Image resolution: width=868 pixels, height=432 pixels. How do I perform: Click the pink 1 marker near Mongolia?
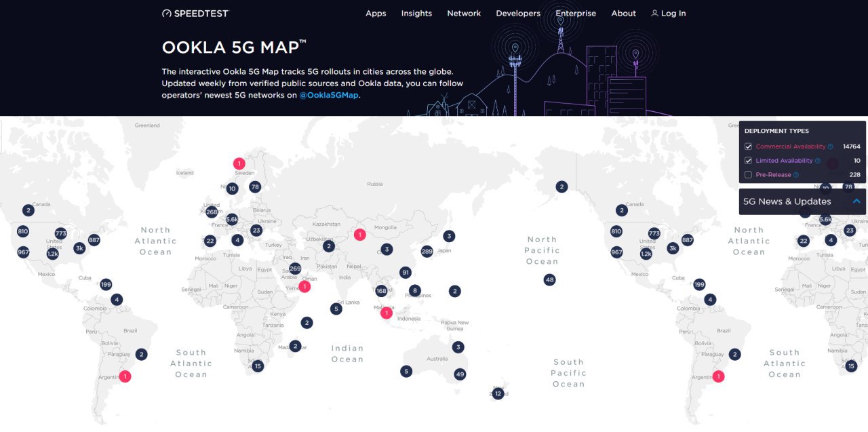[359, 235]
